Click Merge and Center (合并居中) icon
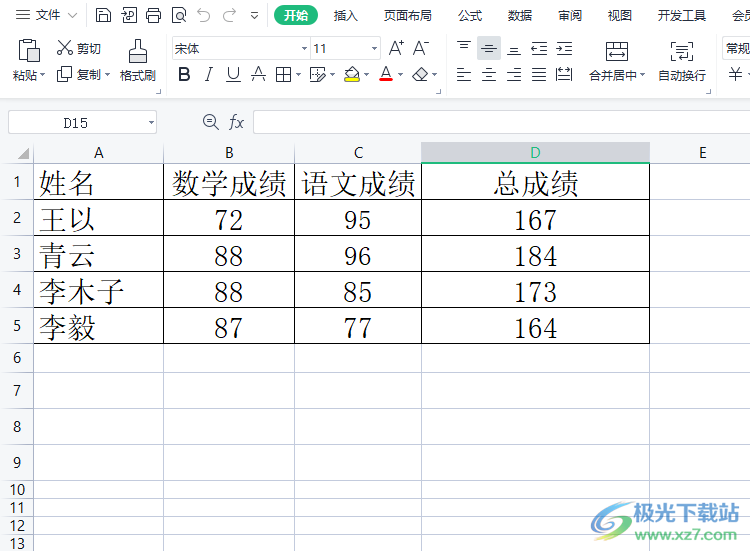The height and width of the screenshot is (551, 750). [617, 51]
